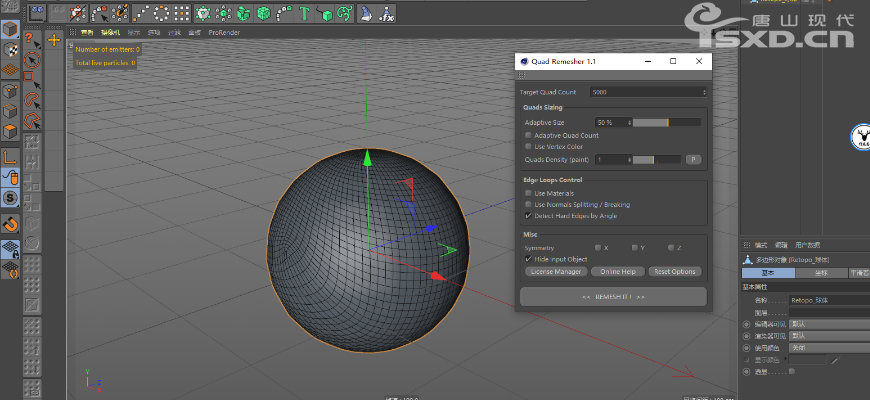Click the circled S icon in left sidebar
870x400 pixels.
11,199
